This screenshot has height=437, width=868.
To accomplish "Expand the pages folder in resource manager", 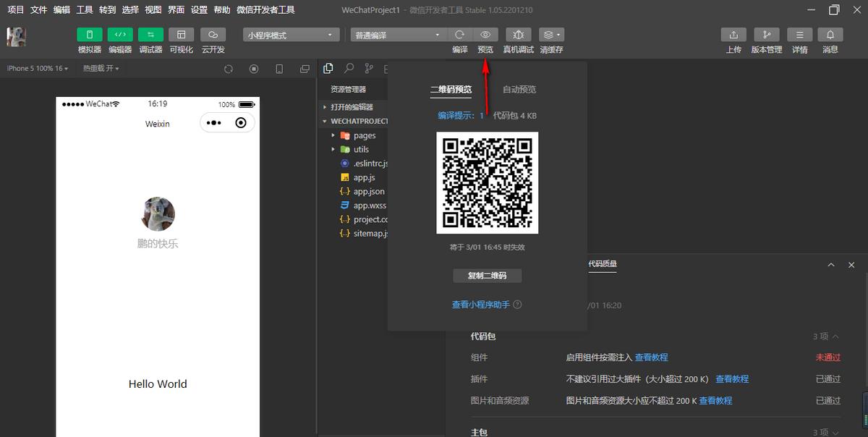I will click(364, 135).
